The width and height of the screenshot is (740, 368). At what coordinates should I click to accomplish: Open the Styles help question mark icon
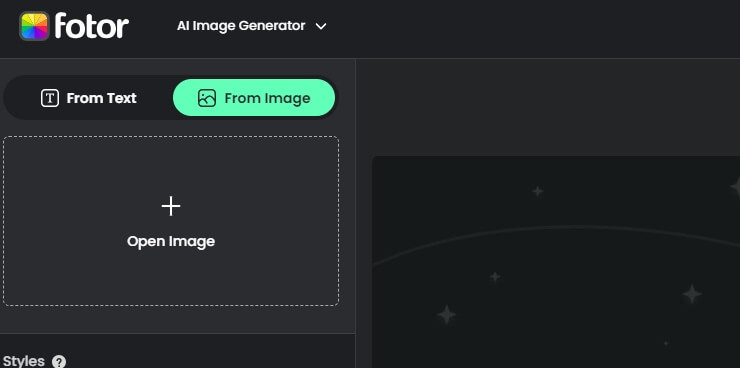[x=59, y=362]
